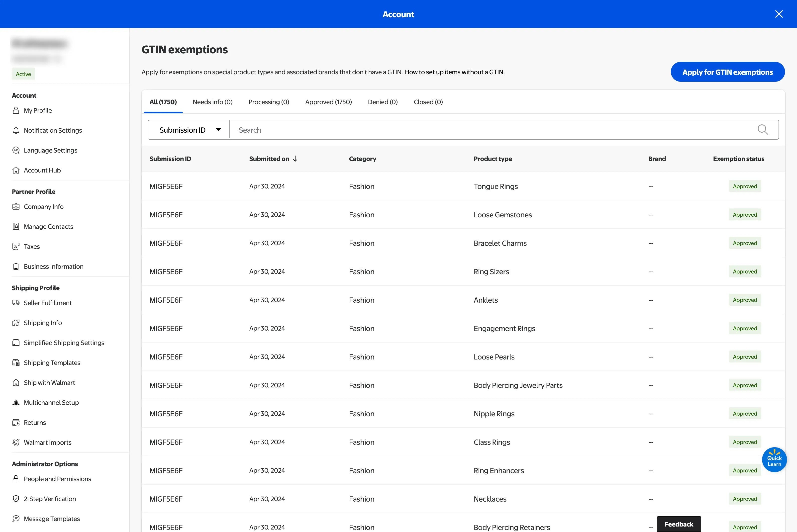Open How to set up items link
This screenshot has height=532, width=797.
click(x=454, y=72)
